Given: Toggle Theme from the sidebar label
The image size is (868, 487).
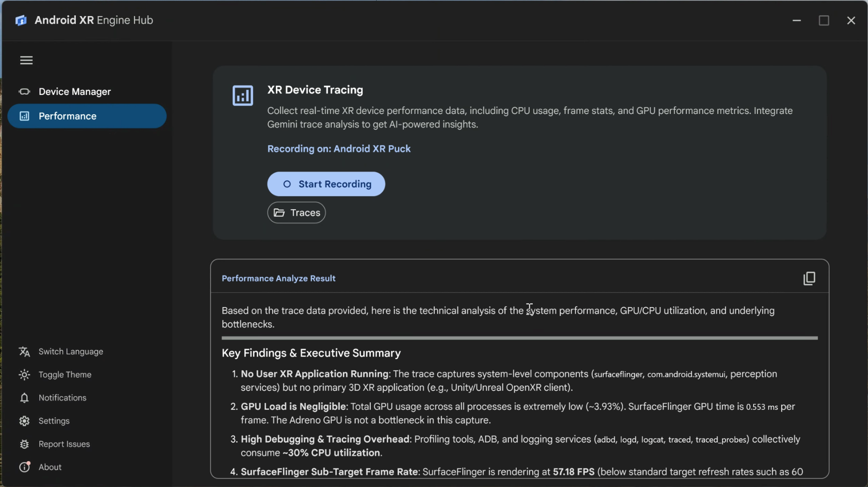Looking at the screenshot, I should pyautogui.click(x=65, y=374).
